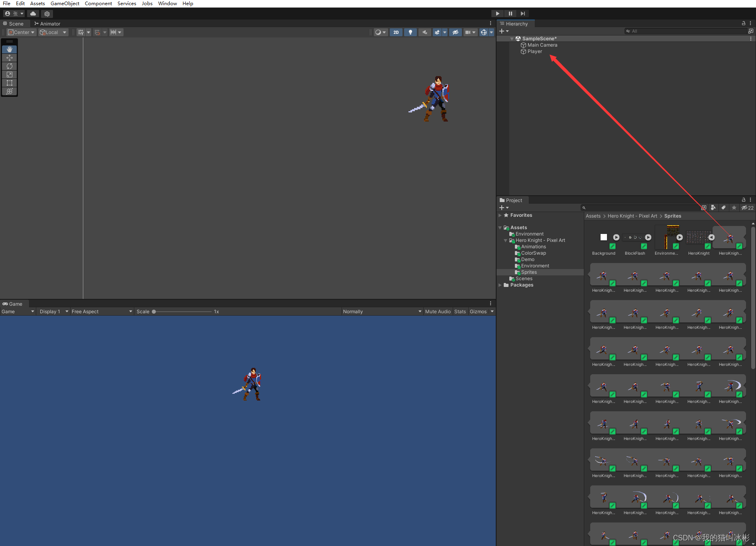Expand the Packages folder

[x=500, y=285]
